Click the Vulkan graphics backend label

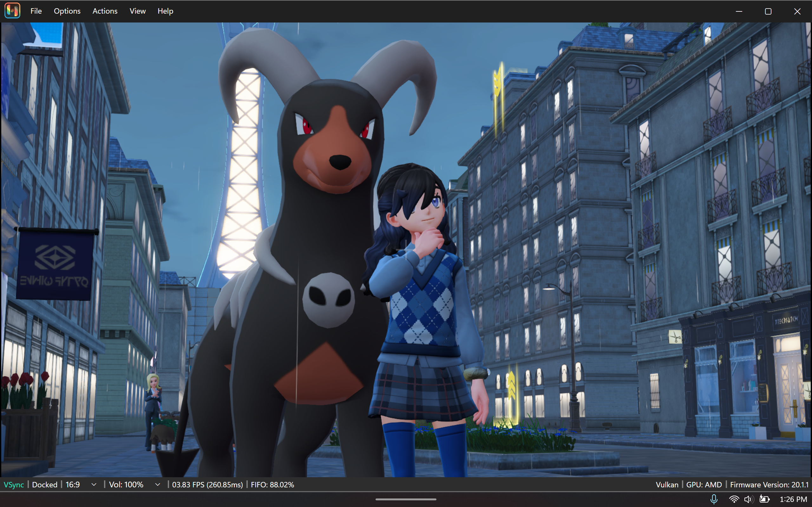[x=667, y=485]
